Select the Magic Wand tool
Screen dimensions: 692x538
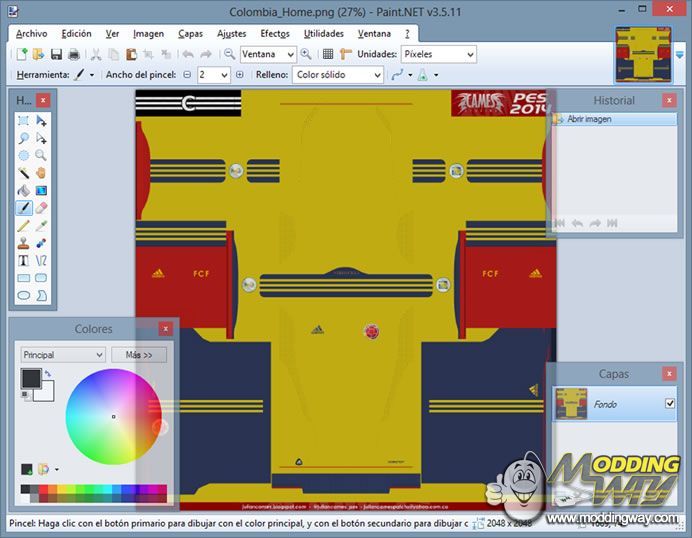pos(23,172)
